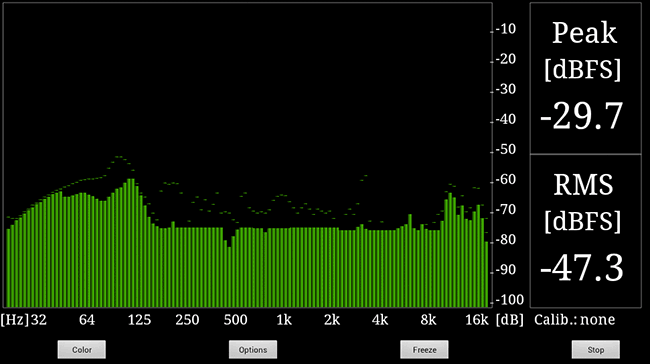Click the -10 dB scale label
650x364 pixels.
coord(505,29)
